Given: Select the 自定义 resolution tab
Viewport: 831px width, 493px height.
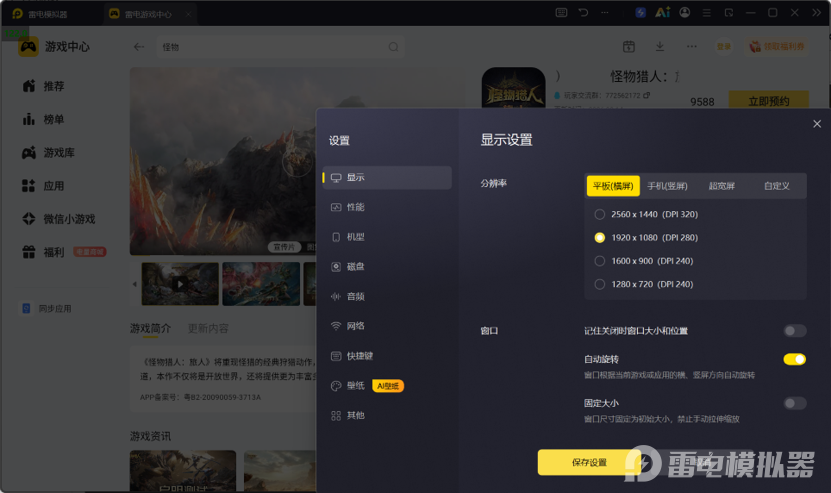Looking at the screenshot, I should tap(776, 186).
